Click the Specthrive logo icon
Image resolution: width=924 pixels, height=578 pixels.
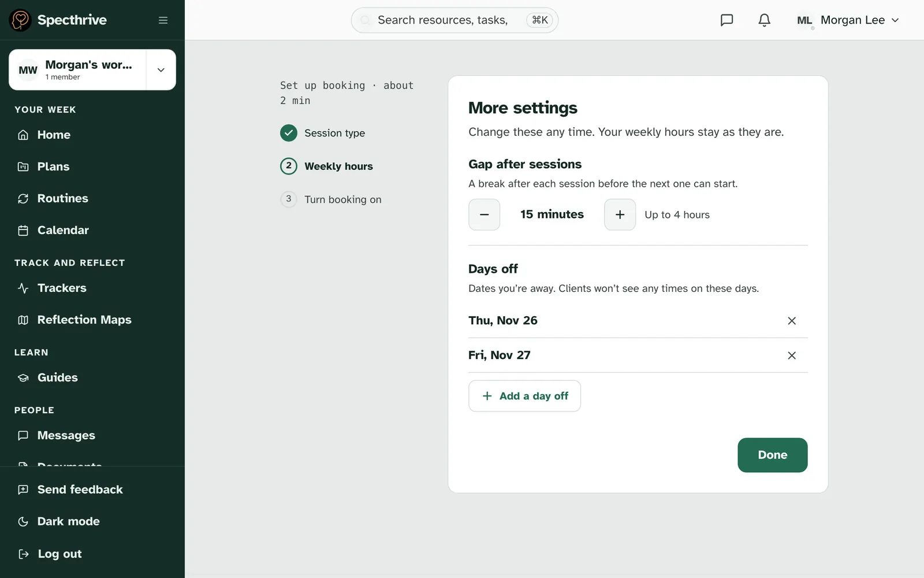point(20,20)
